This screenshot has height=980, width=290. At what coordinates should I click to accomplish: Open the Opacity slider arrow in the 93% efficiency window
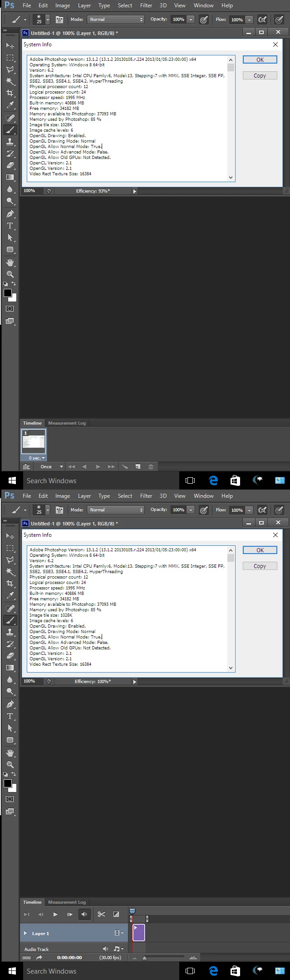[x=191, y=20]
